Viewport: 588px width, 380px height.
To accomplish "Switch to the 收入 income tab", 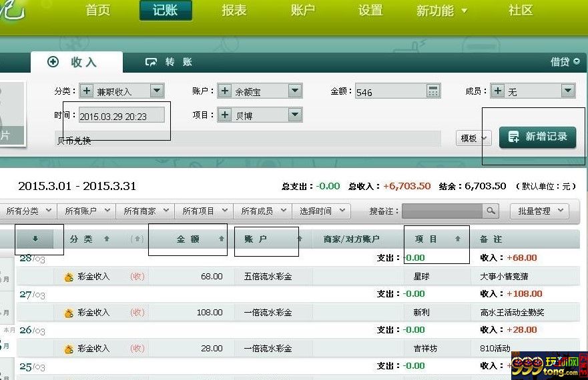I will [77, 62].
